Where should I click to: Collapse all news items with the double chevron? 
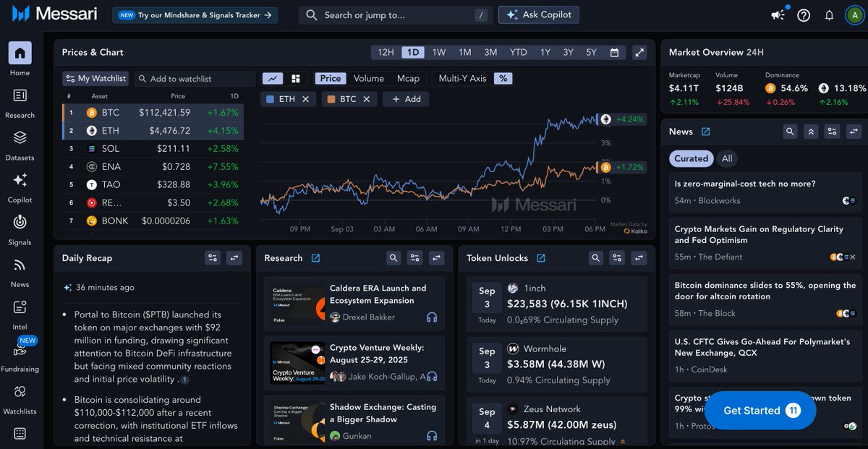point(811,132)
